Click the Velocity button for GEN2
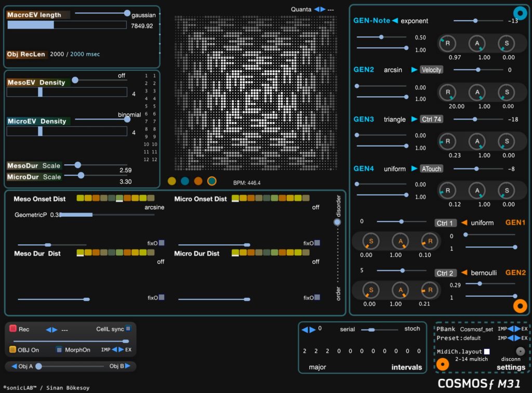The width and height of the screenshot is (532, 393). [431, 70]
